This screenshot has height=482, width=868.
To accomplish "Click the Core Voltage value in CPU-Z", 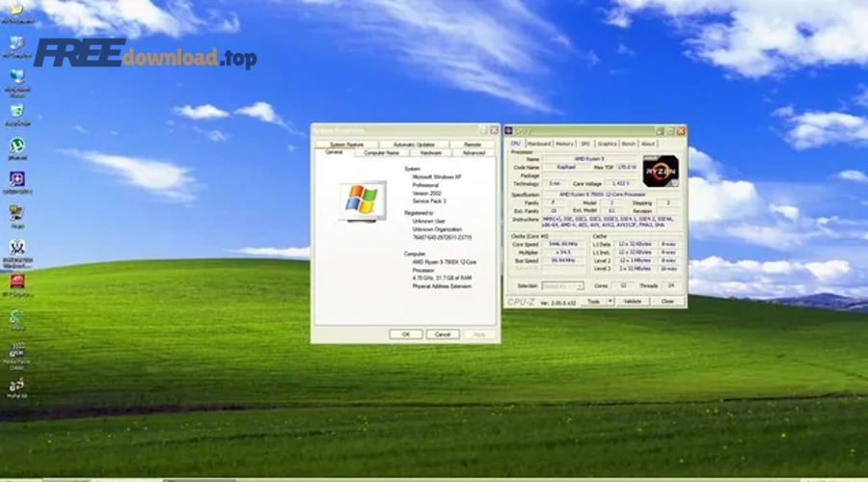I will pos(621,184).
